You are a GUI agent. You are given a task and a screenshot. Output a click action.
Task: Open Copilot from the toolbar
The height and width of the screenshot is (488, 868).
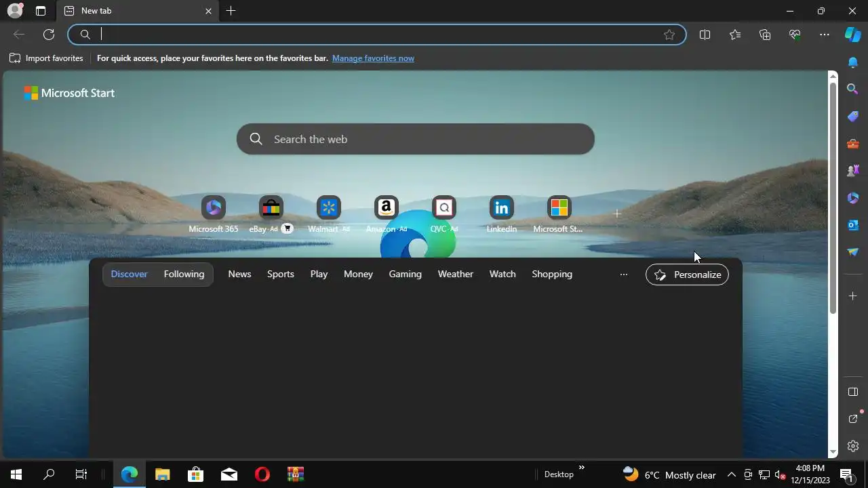point(853,35)
